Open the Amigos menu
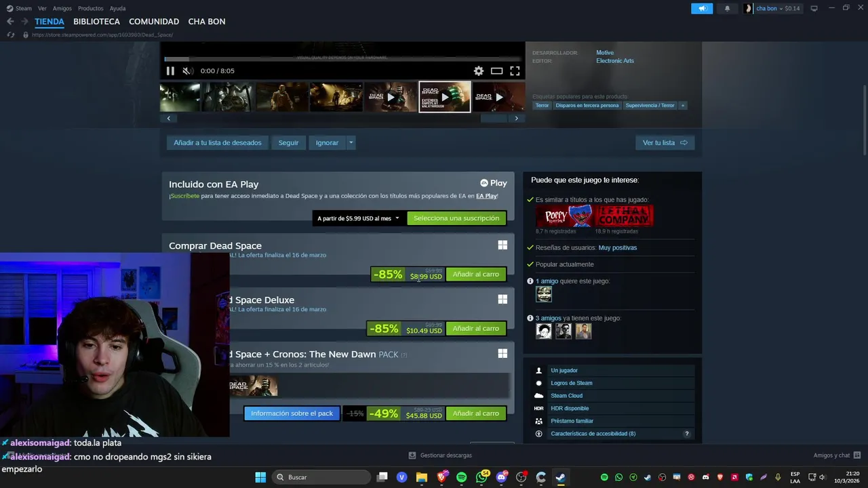 [x=62, y=8]
